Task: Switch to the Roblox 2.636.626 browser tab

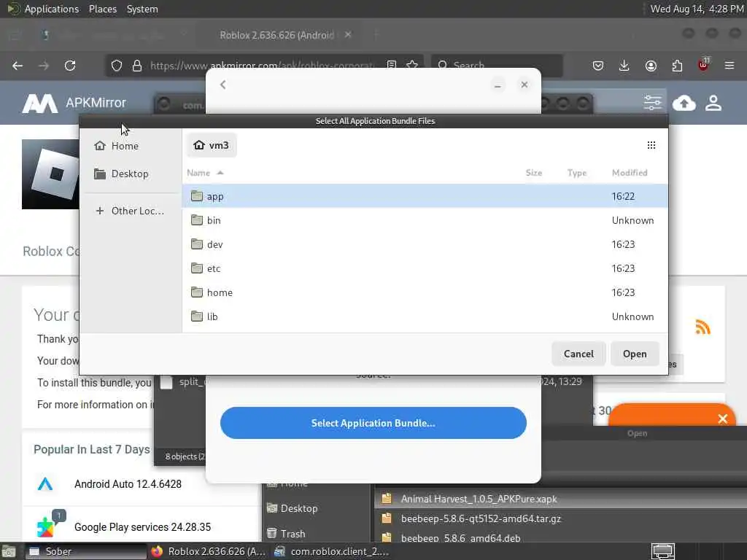Action: [x=276, y=35]
